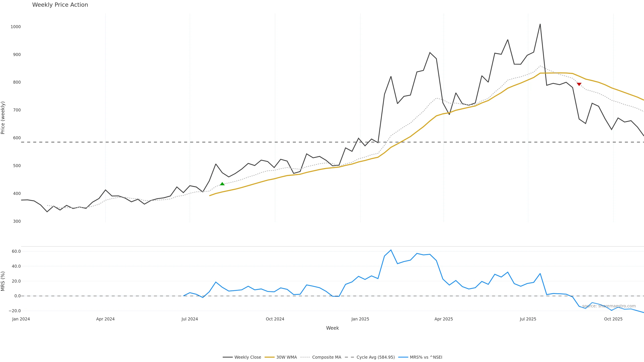Image resolution: width=644 pixels, height=362 pixels.
Task: Click the Price (weekly) y-axis title
Action: click(3, 118)
